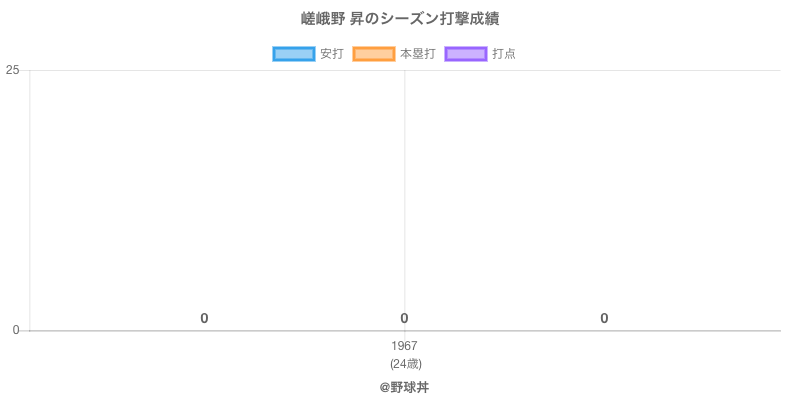Toggle the purple 打点 legend swatch
The height and width of the screenshot is (400, 800).
(x=465, y=54)
